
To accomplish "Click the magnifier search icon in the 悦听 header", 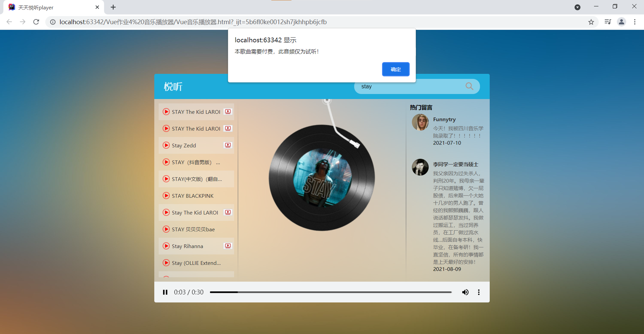I will (469, 86).
